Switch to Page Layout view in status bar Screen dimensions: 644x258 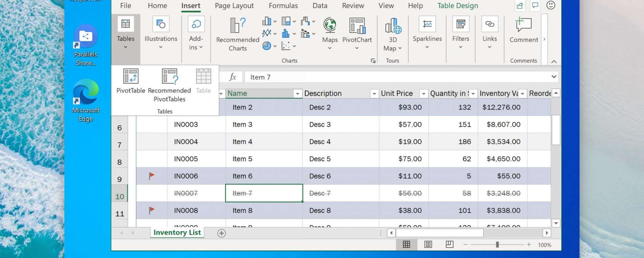pyautogui.click(x=428, y=245)
